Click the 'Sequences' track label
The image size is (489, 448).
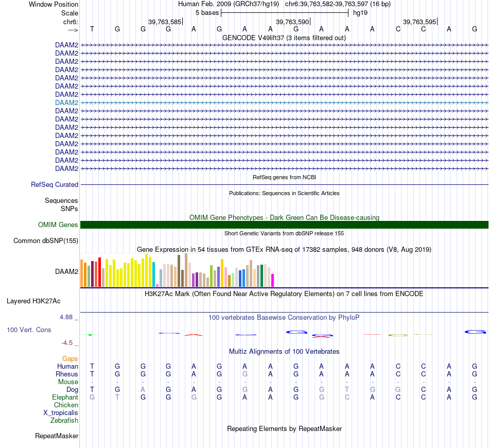61,201
